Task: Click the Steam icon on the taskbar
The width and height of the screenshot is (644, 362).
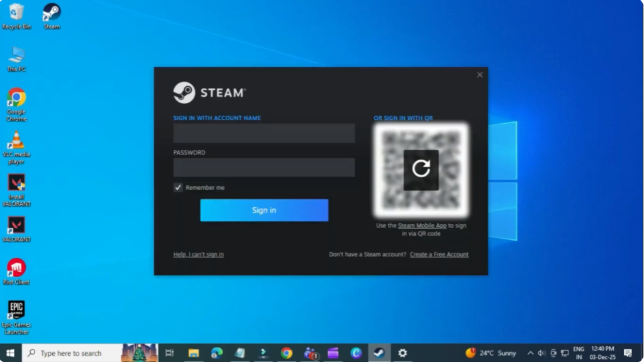Action: tap(377, 353)
